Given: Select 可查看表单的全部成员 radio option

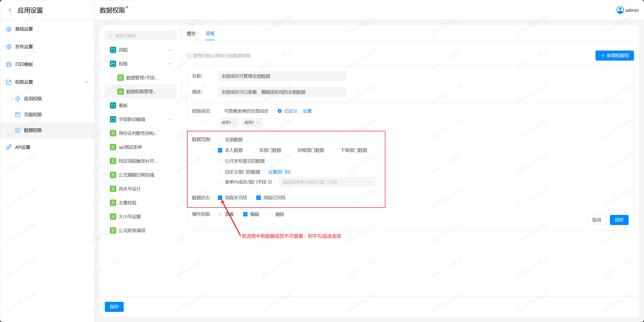Looking at the screenshot, I should [220, 111].
